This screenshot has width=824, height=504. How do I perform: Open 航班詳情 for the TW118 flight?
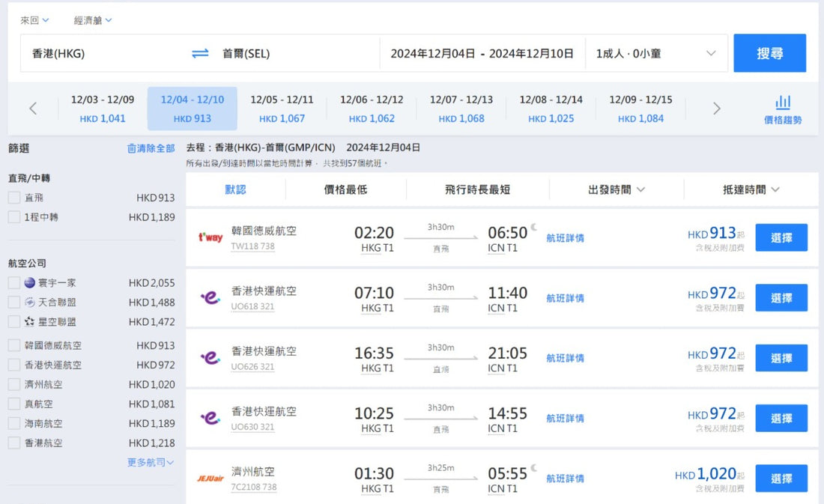click(x=565, y=238)
